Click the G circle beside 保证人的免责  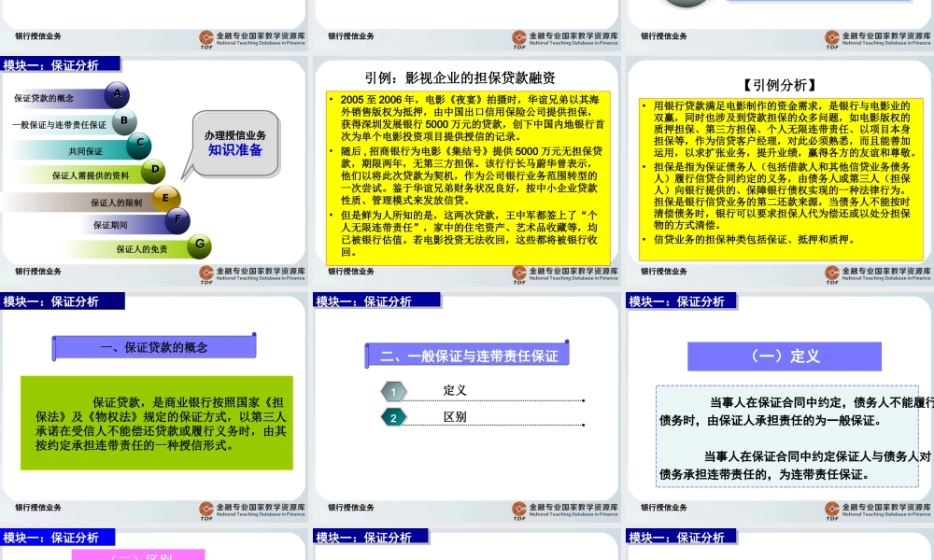coord(198,246)
